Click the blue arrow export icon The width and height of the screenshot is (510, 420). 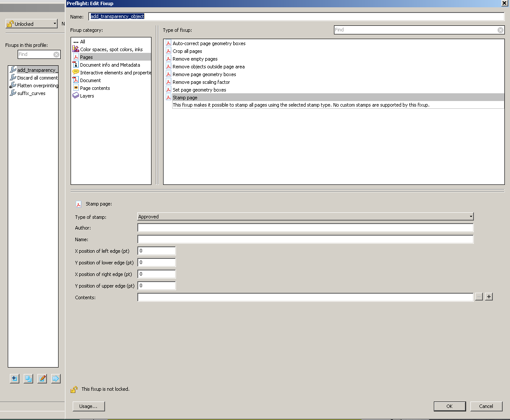click(x=56, y=378)
